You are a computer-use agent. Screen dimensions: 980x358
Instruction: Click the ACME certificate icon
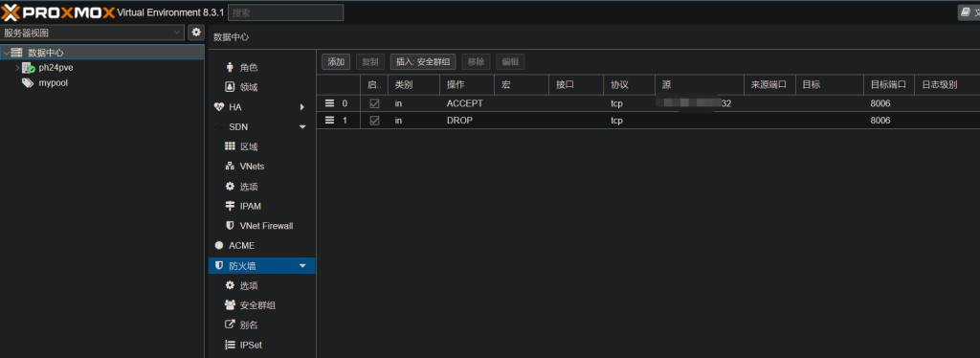(x=219, y=246)
